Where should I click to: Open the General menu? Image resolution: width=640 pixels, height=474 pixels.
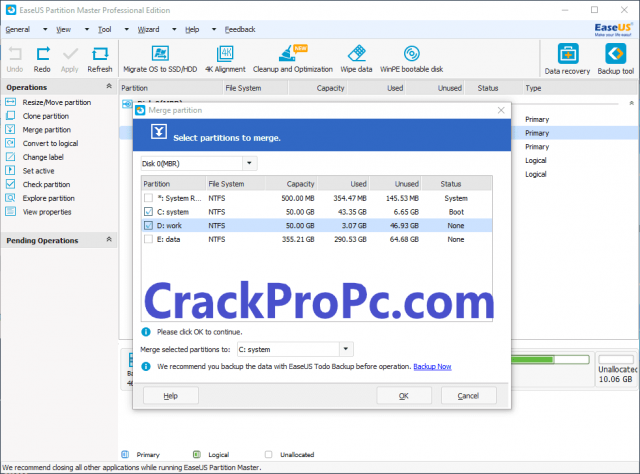pos(18,29)
